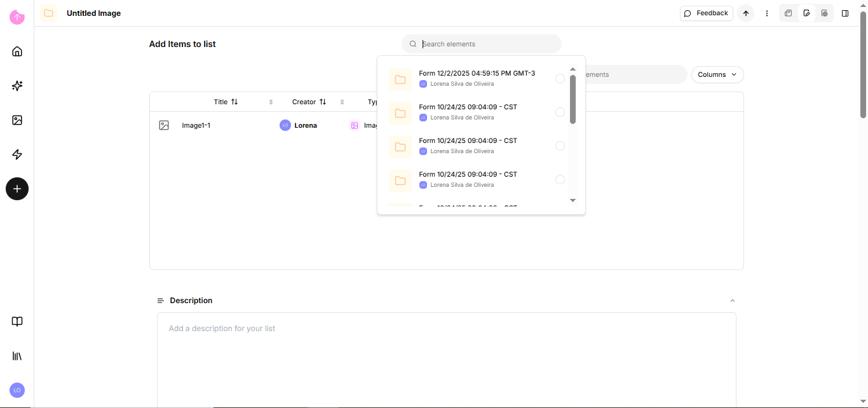Switch to the edit mode toggle in header
The width and height of the screenshot is (868, 408).
click(806, 13)
